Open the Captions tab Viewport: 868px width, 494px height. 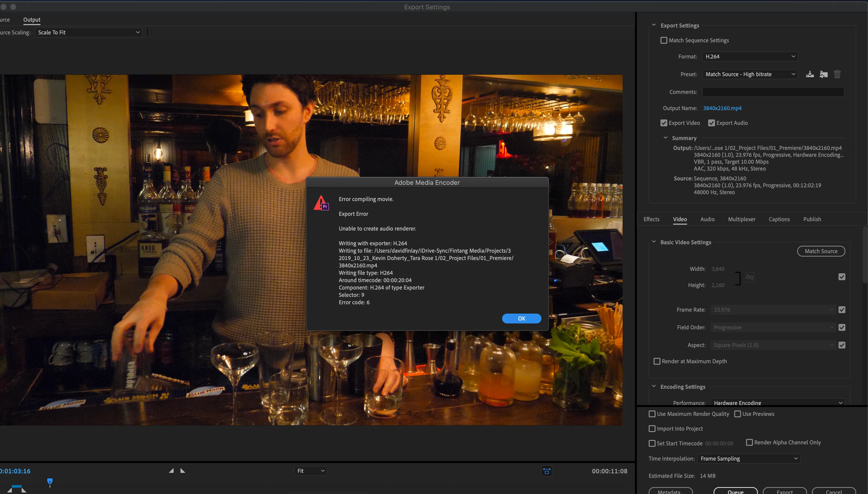tap(779, 219)
